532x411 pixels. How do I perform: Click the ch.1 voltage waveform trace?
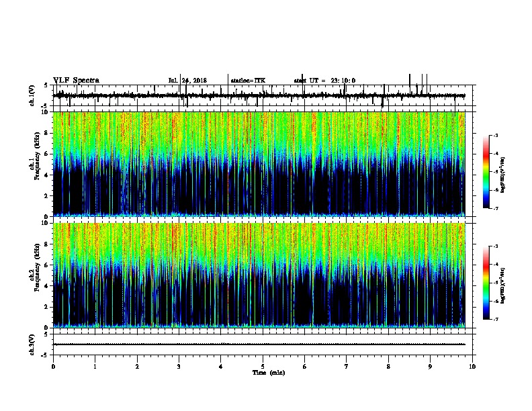259,95
